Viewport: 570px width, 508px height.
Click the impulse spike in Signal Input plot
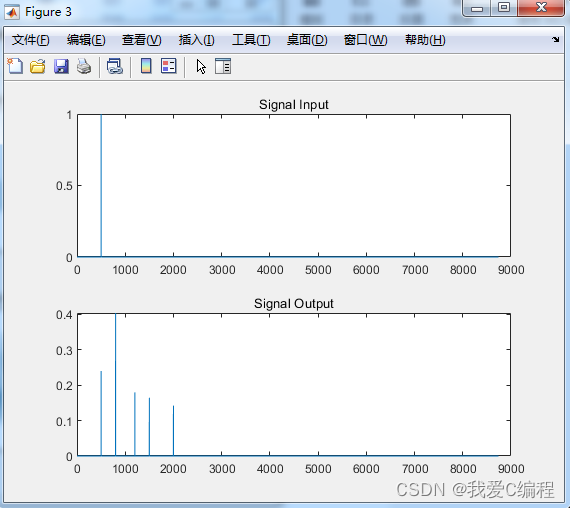coord(101,185)
